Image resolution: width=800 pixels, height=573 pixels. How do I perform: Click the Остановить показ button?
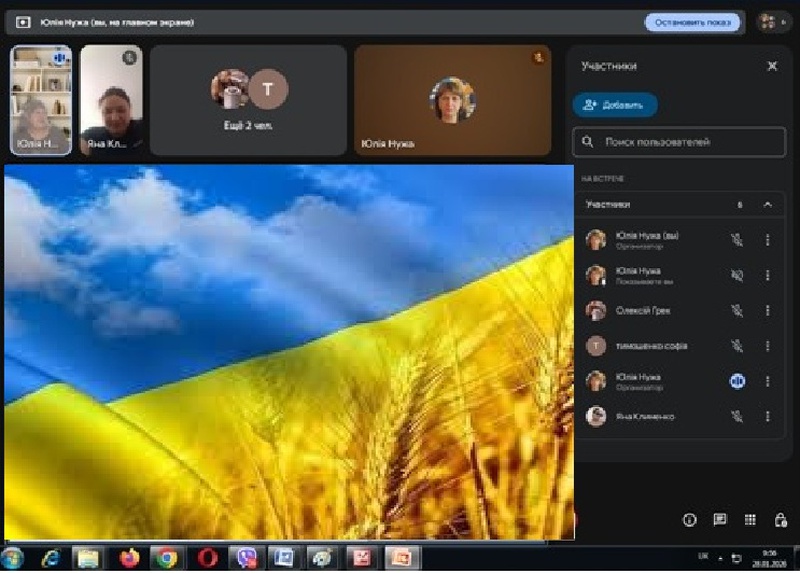[x=692, y=22]
